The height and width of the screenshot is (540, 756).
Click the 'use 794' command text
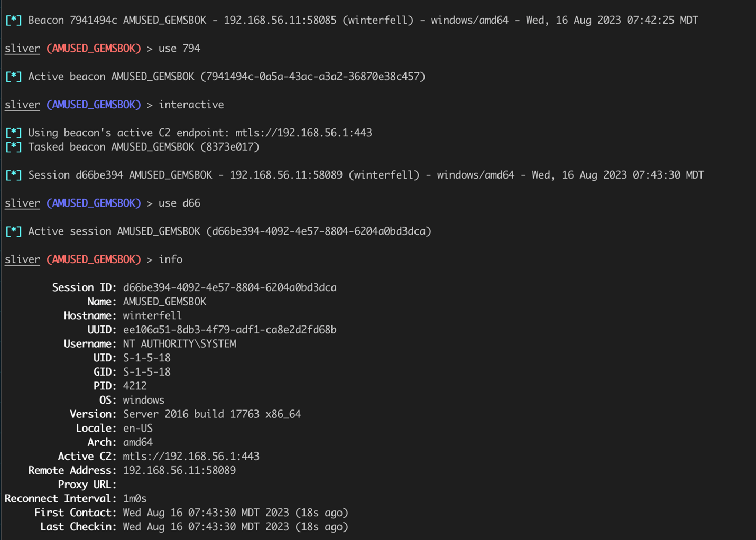(179, 48)
